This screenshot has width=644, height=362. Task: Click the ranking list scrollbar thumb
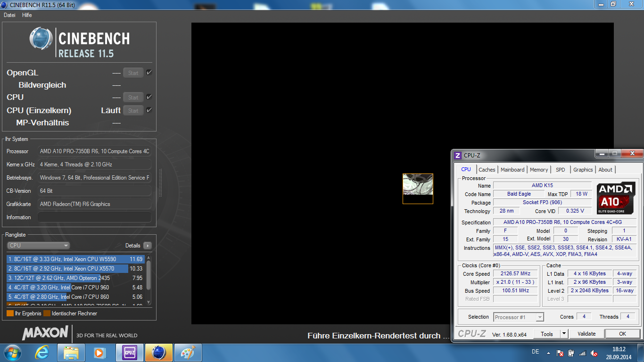coord(149,275)
